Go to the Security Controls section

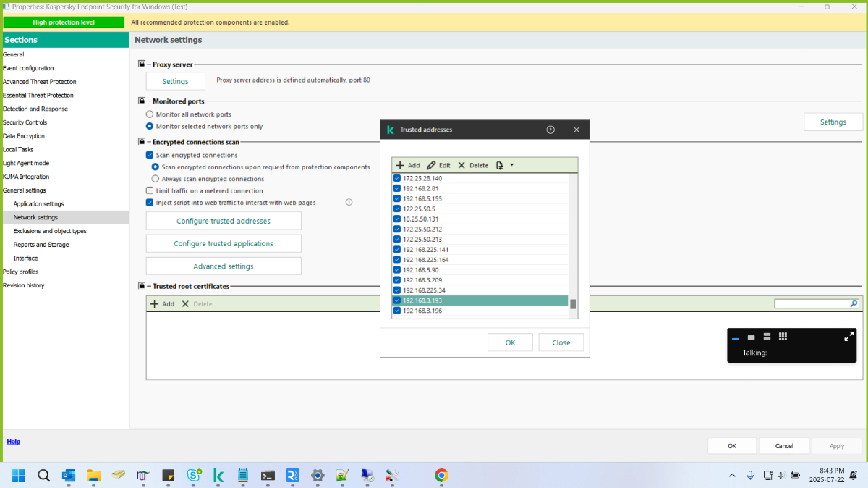25,122
